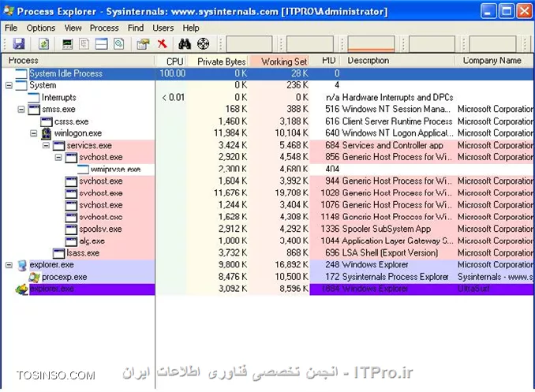535x392 pixels.
Task: Open the View menu
Action: point(73,28)
